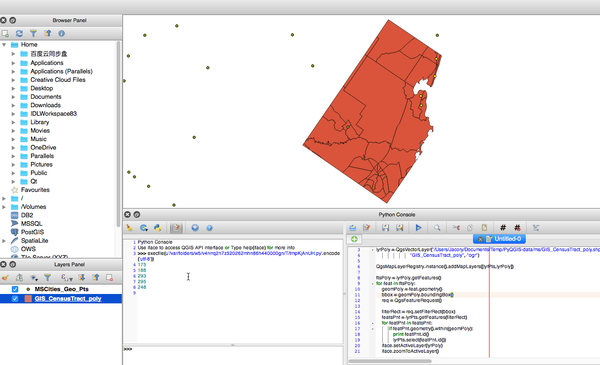The image size is (600, 365).
Task: Expand the Desktop folder
Action: pyautogui.click(x=13, y=88)
